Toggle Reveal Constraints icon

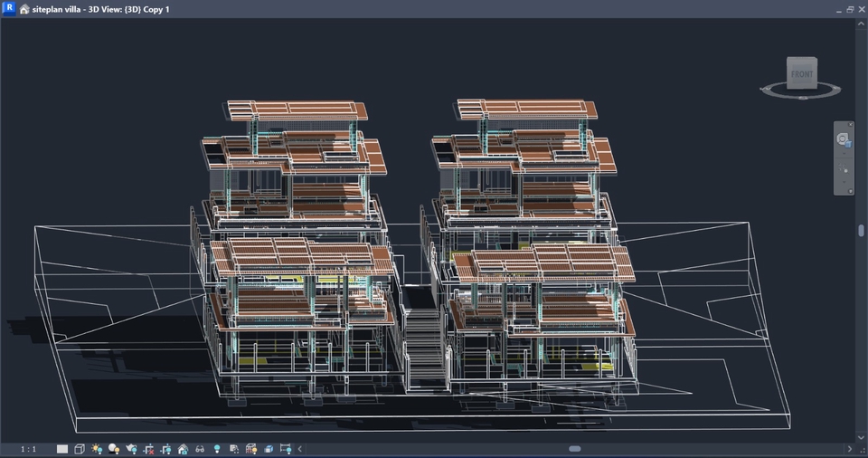(x=286, y=449)
